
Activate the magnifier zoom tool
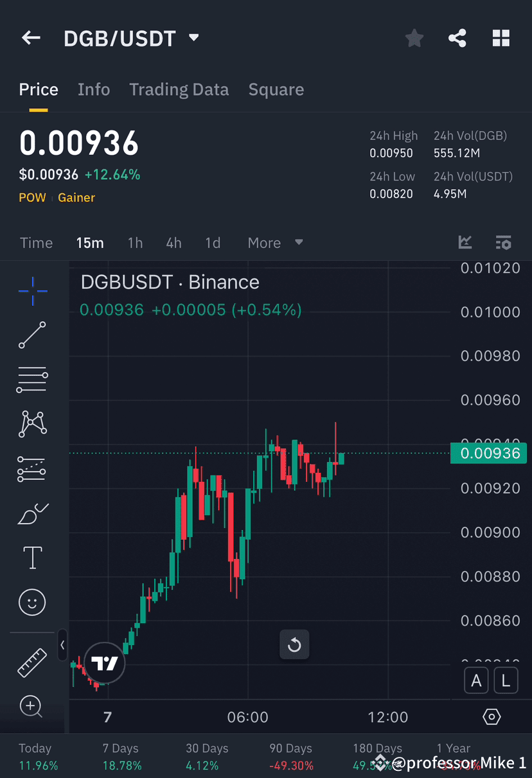click(x=32, y=707)
